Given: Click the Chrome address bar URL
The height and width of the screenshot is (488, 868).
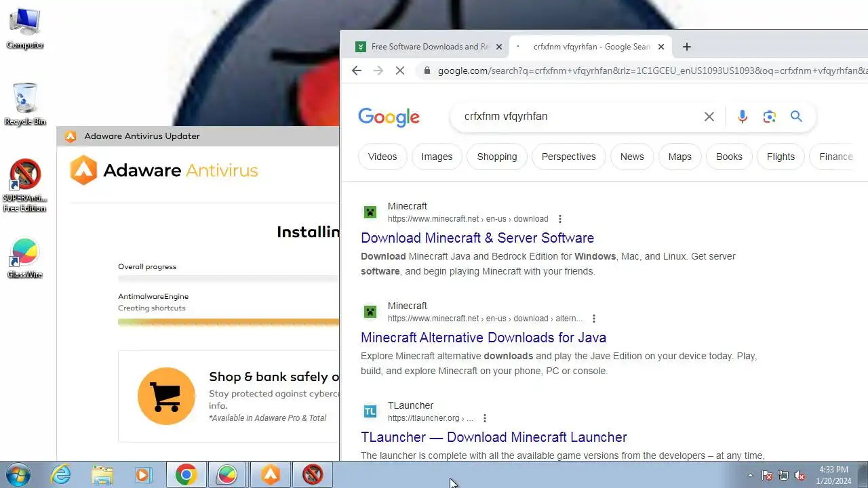Looking at the screenshot, I should 652,70.
